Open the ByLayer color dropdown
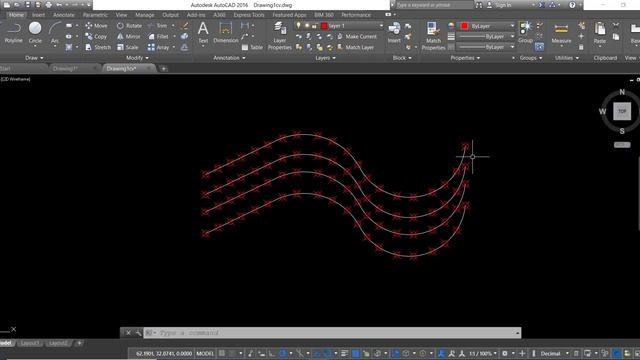Image resolution: width=640 pixels, height=360 pixels. (512, 26)
